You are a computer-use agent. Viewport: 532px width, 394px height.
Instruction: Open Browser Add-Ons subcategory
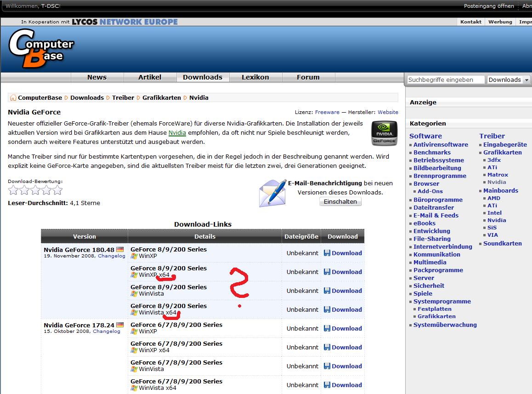[430, 191]
